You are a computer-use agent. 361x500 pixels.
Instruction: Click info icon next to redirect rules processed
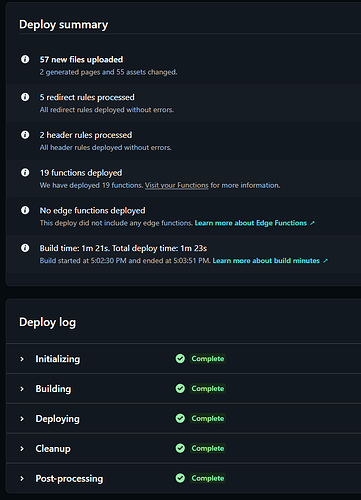click(25, 97)
